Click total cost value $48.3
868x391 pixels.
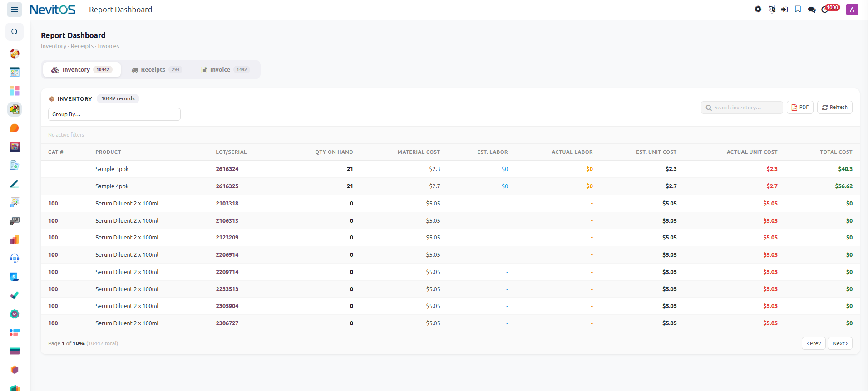pos(845,169)
